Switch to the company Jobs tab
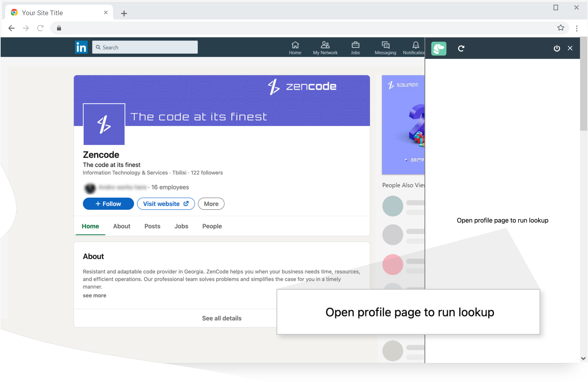The height and width of the screenshot is (387, 588). click(x=181, y=226)
